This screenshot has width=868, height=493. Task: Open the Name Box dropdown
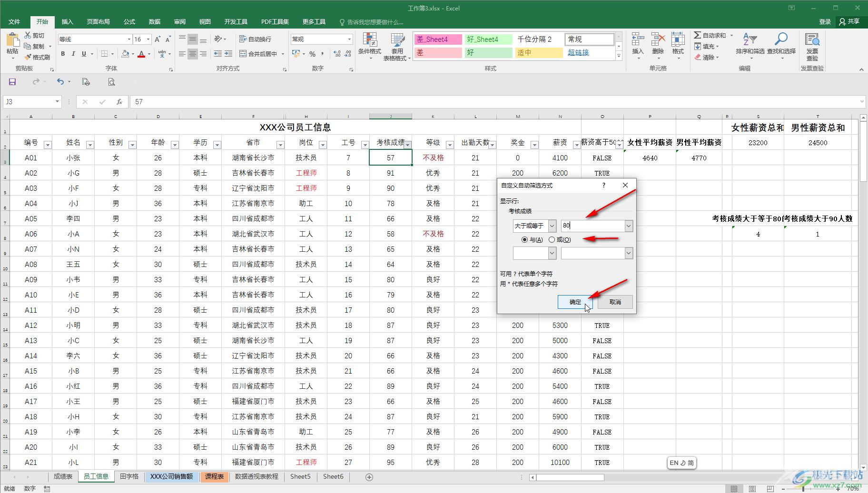pos(57,102)
